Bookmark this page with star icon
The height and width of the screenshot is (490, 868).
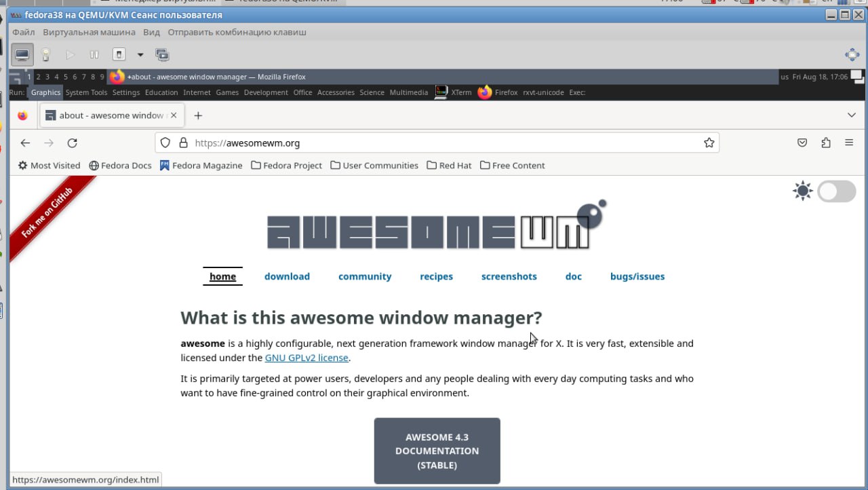(x=709, y=143)
